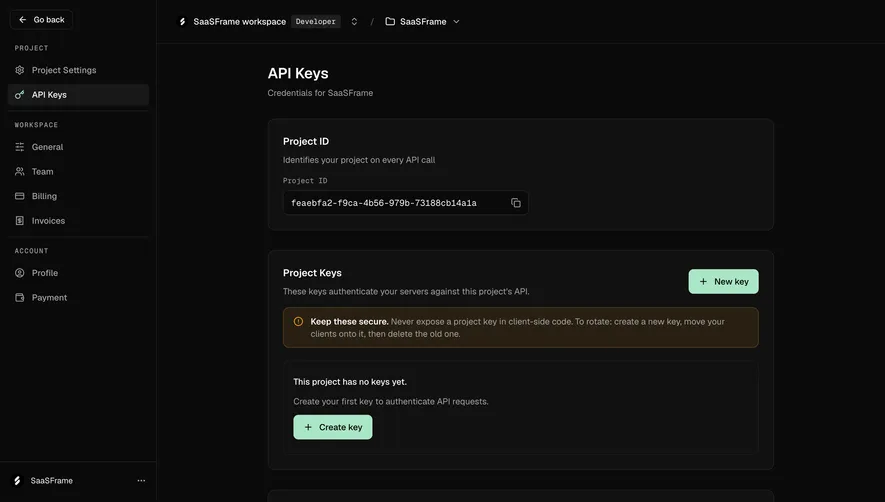The image size is (885, 502).
Task: Click the Go back arrow icon
Action: [x=23, y=20]
